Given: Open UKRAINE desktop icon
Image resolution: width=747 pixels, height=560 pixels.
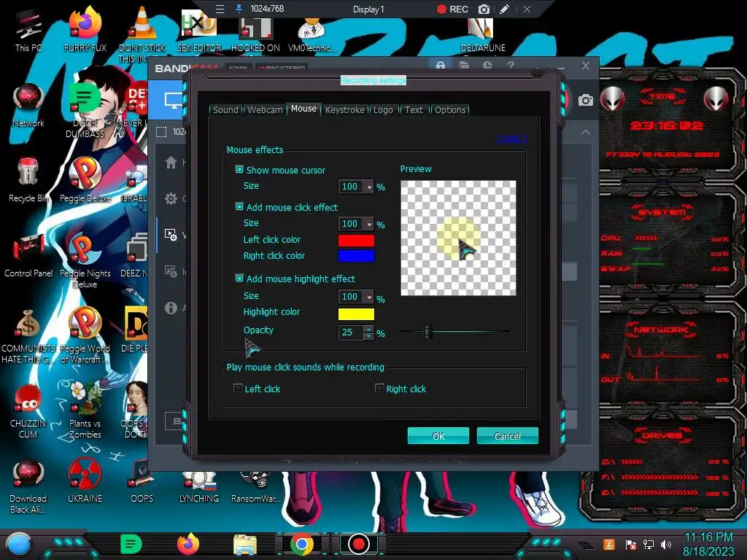Looking at the screenshot, I should (85, 481).
